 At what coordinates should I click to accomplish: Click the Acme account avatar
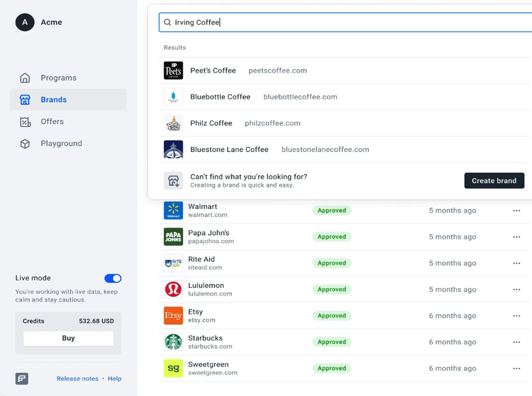25,22
